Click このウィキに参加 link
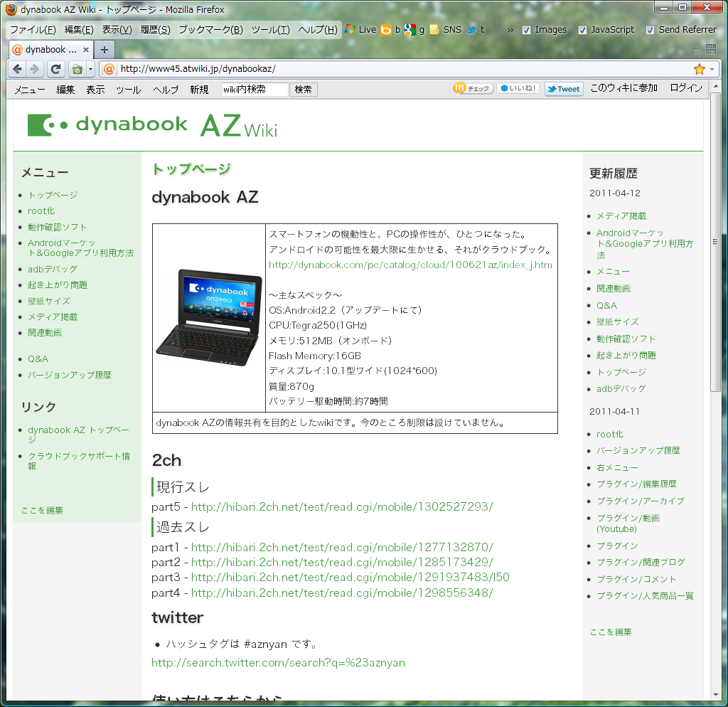 pos(624,87)
